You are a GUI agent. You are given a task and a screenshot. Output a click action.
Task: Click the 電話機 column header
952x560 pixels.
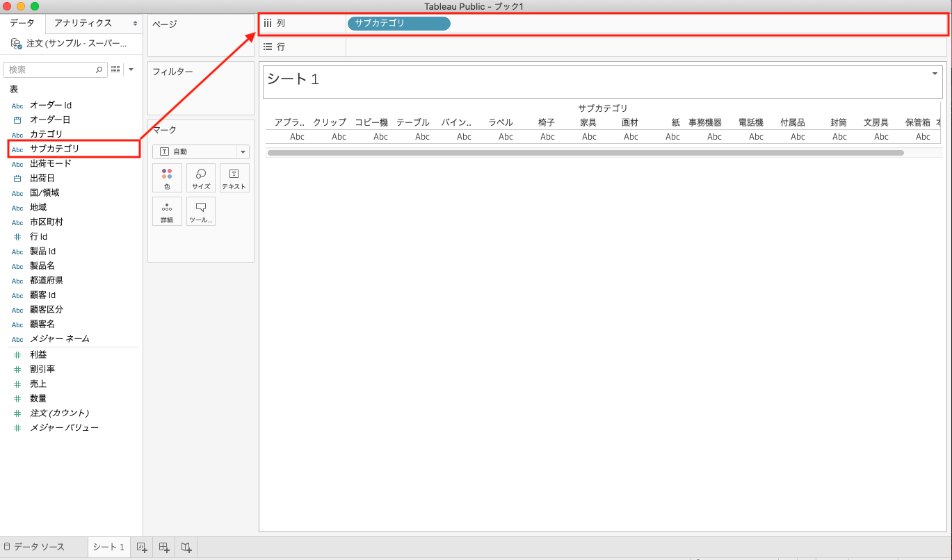click(751, 122)
